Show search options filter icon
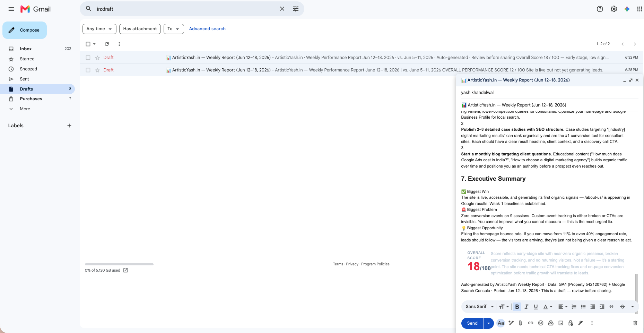644x333 pixels. tap(296, 9)
